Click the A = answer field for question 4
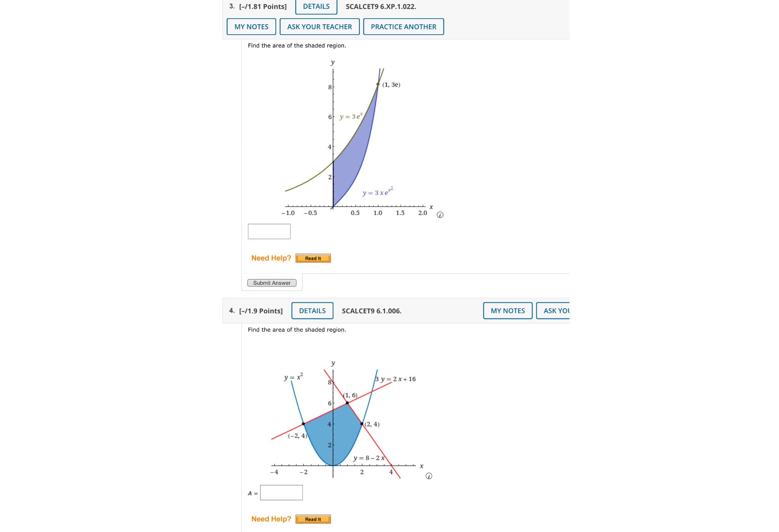779x532 pixels. tap(281, 492)
